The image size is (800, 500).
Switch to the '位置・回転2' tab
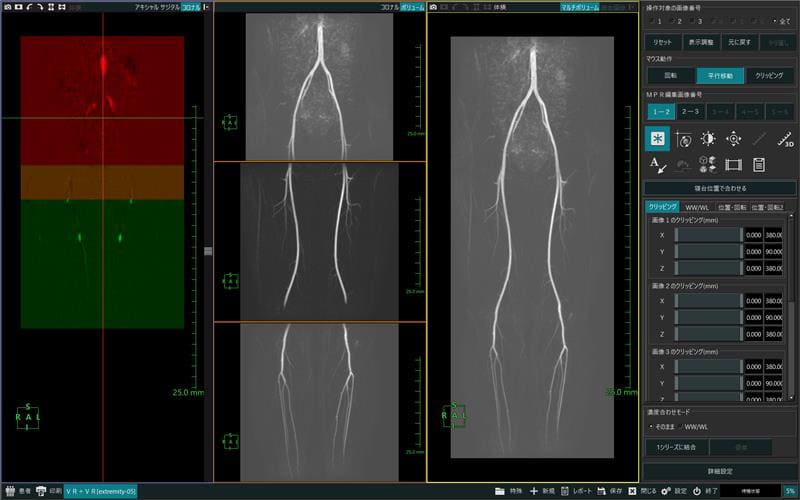[767, 207]
